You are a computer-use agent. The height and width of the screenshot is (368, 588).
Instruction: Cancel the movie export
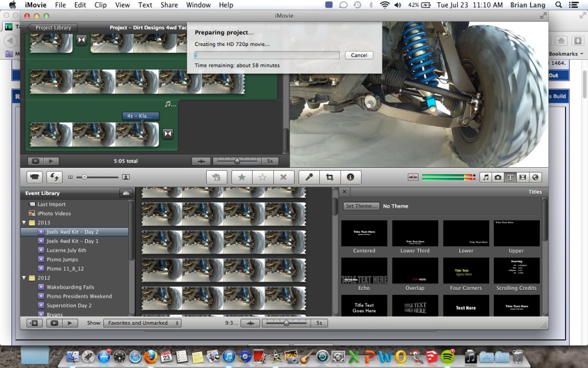click(359, 55)
